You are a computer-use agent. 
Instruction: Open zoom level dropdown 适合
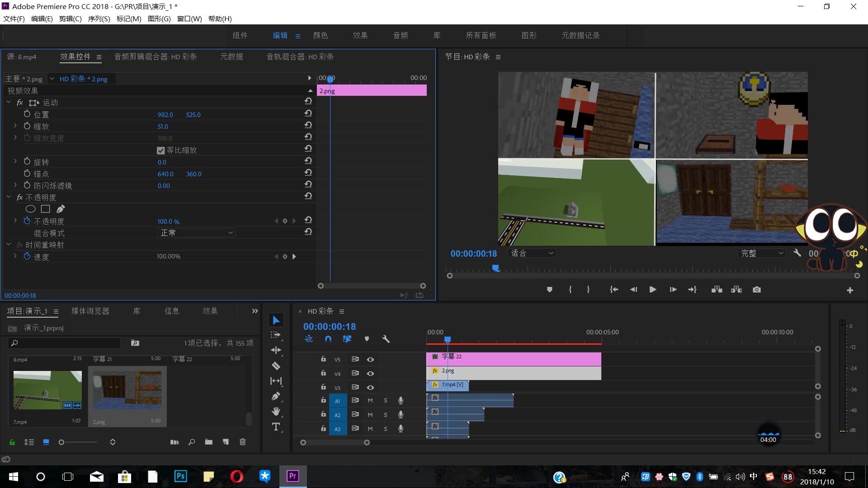tap(532, 253)
